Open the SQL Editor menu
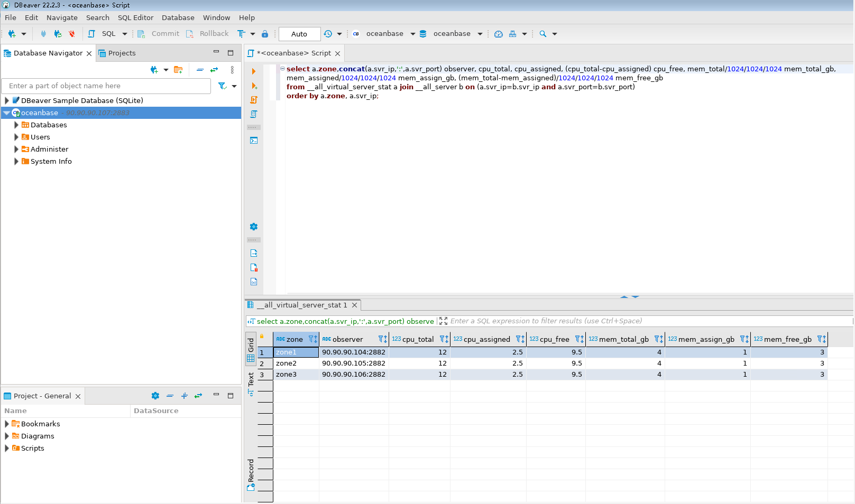The height and width of the screenshot is (504, 855). pos(135,17)
